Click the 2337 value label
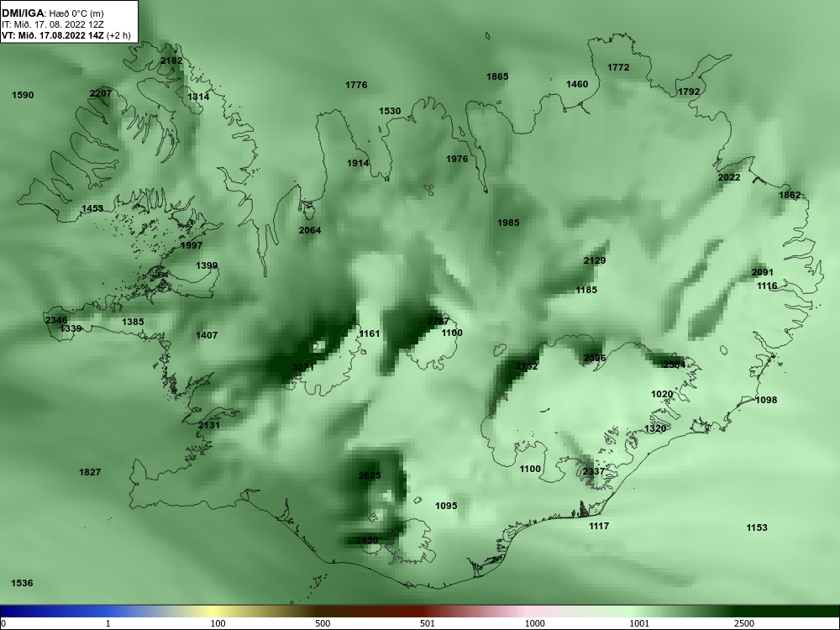 coord(594,471)
